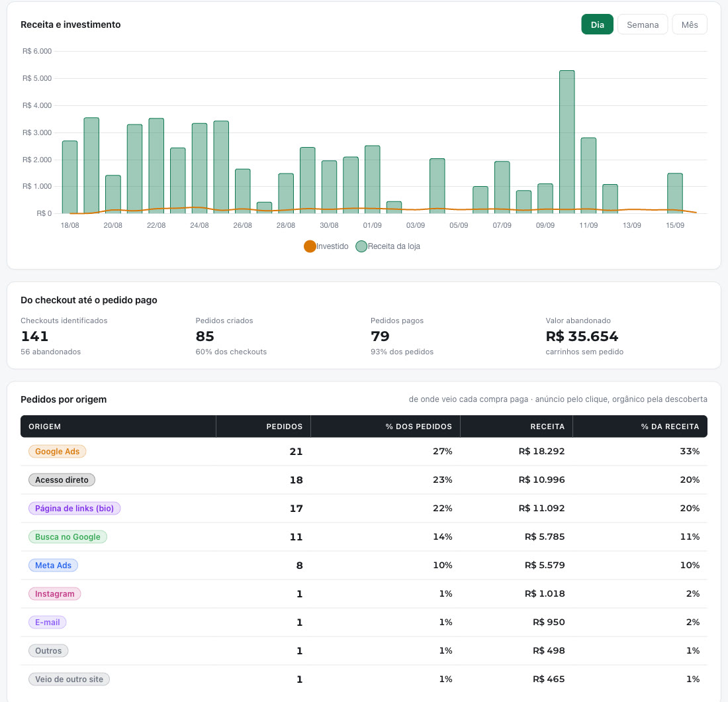Click the Página de links (bio) tag
The width and height of the screenshot is (728, 702).
(x=74, y=508)
